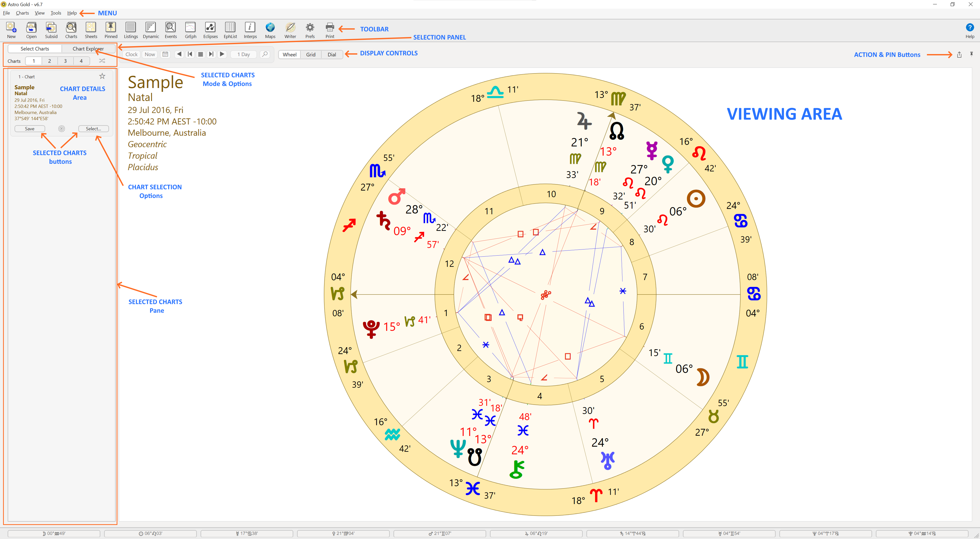This screenshot has width=980, height=539.
Task: Toggle the Clock button
Action: click(x=132, y=54)
